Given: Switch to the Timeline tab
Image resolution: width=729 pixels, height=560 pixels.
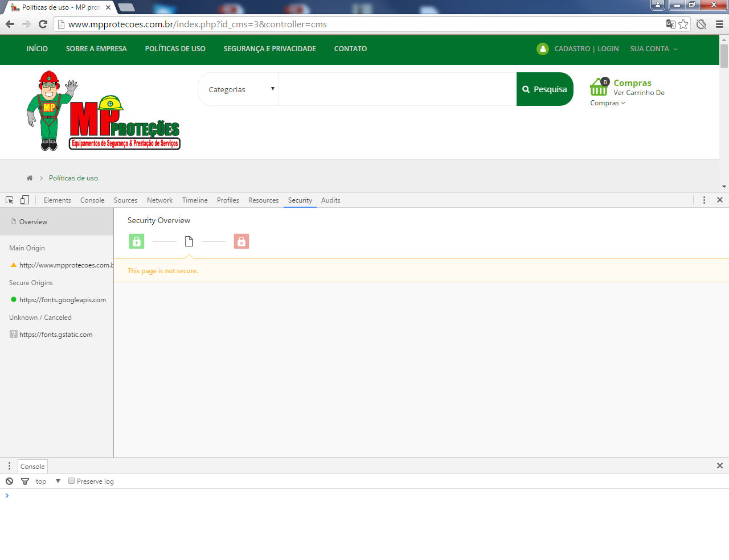Looking at the screenshot, I should (195, 200).
